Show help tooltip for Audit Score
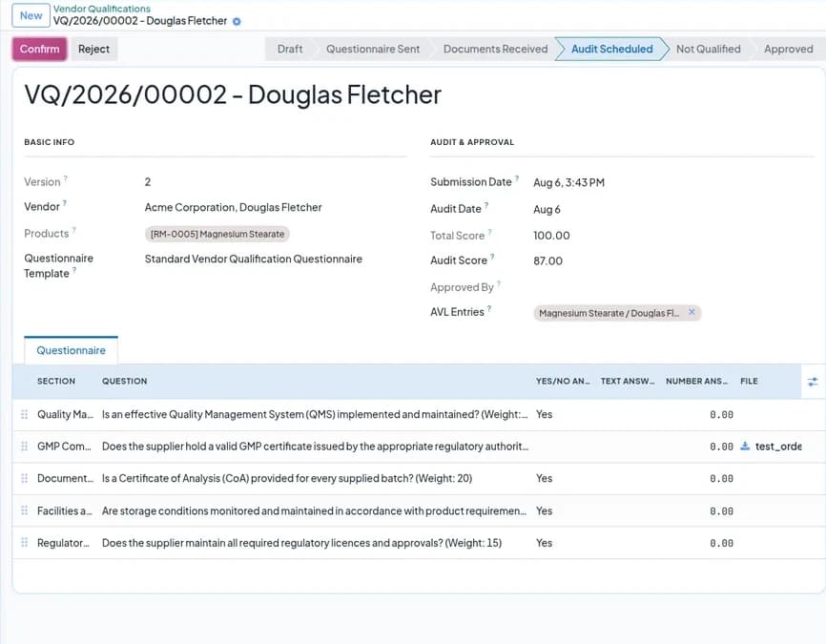 click(x=492, y=256)
